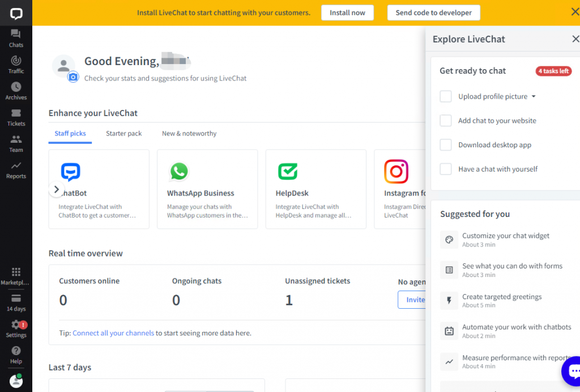
Task: Open the Tickets section
Action: (16, 118)
